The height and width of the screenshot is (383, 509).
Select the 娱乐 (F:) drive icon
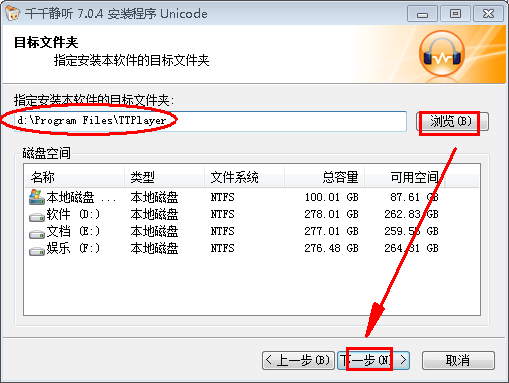[x=37, y=251]
